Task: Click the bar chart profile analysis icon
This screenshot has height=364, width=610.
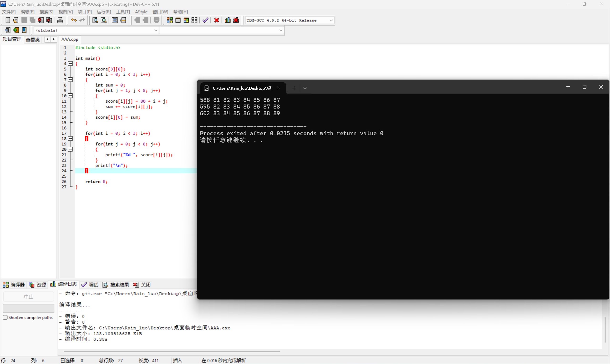Action: click(227, 20)
